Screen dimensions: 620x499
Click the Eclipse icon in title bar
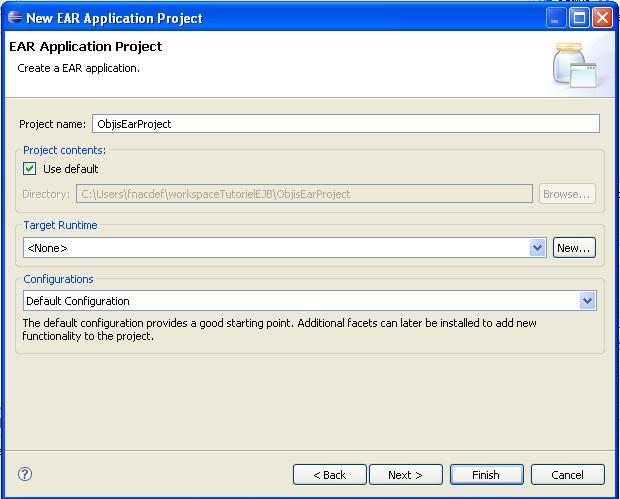coord(15,17)
